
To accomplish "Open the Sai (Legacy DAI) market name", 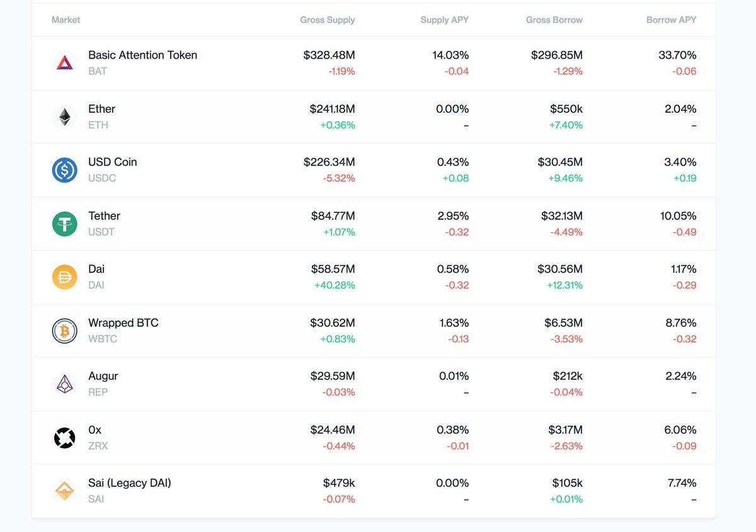I will tap(130, 484).
